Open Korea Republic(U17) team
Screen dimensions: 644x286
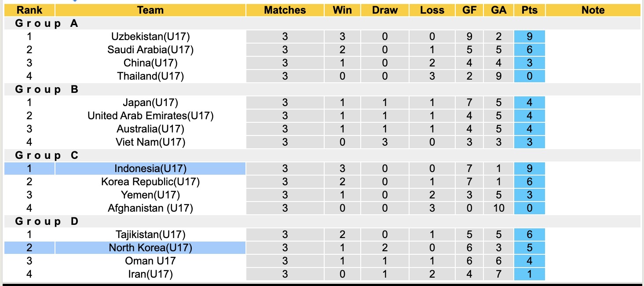tap(150, 182)
